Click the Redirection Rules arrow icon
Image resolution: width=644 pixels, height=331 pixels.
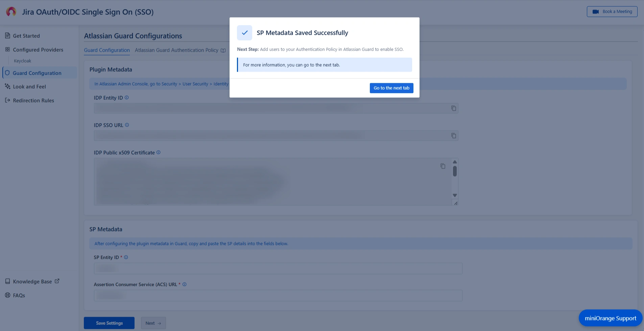coord(7,100)
